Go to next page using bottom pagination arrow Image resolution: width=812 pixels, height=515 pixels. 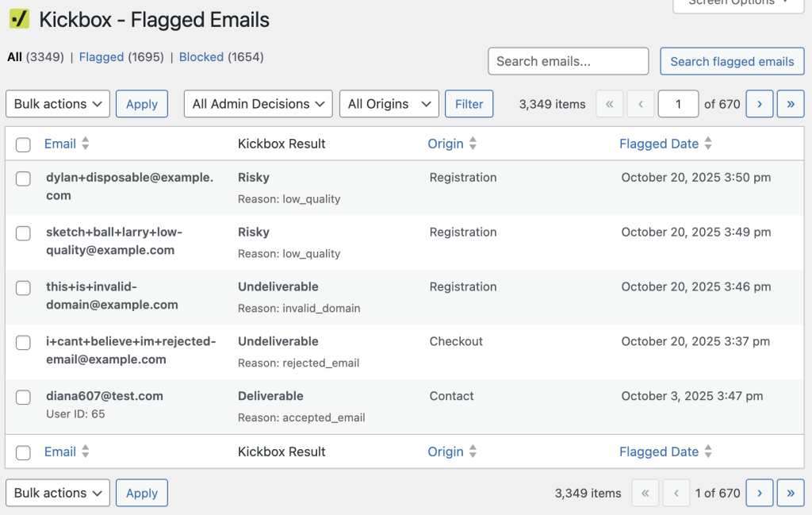pos(759,493)
